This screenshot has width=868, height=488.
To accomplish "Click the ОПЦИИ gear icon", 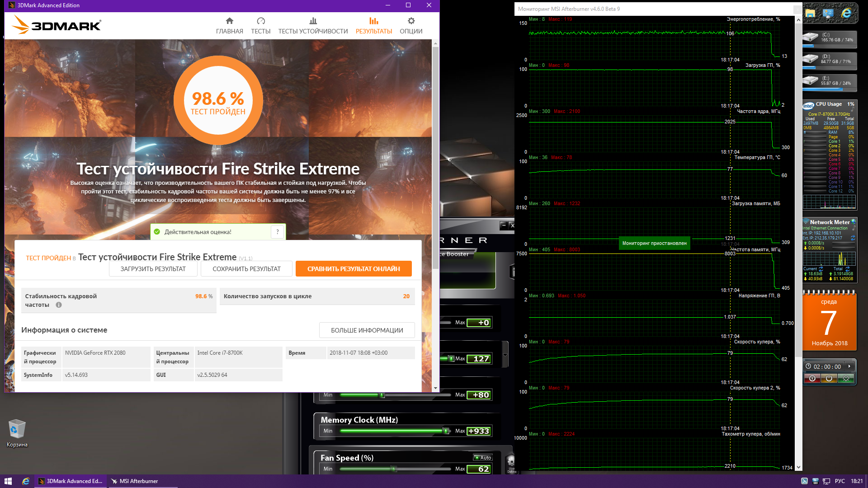I will [410, 21].
